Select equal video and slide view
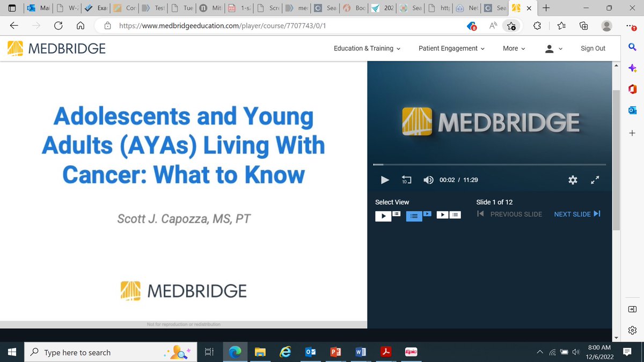This screenshot has height=362, width=644. (449, 215)
